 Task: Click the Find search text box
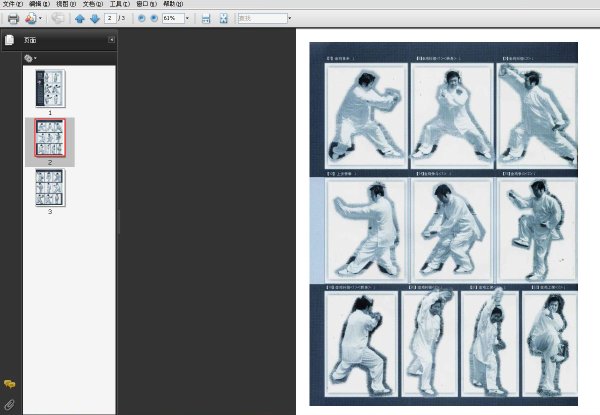click(262, 18)
